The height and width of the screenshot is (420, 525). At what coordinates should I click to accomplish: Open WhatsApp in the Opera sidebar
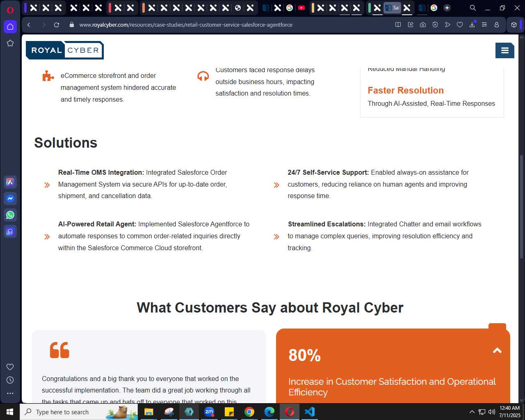10,215
